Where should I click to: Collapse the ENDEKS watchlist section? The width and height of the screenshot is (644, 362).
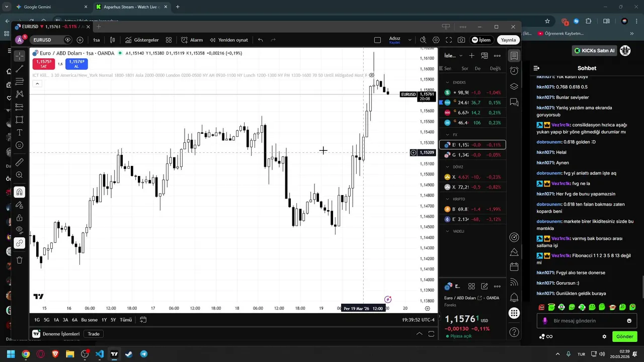click(x=448, y=82)
